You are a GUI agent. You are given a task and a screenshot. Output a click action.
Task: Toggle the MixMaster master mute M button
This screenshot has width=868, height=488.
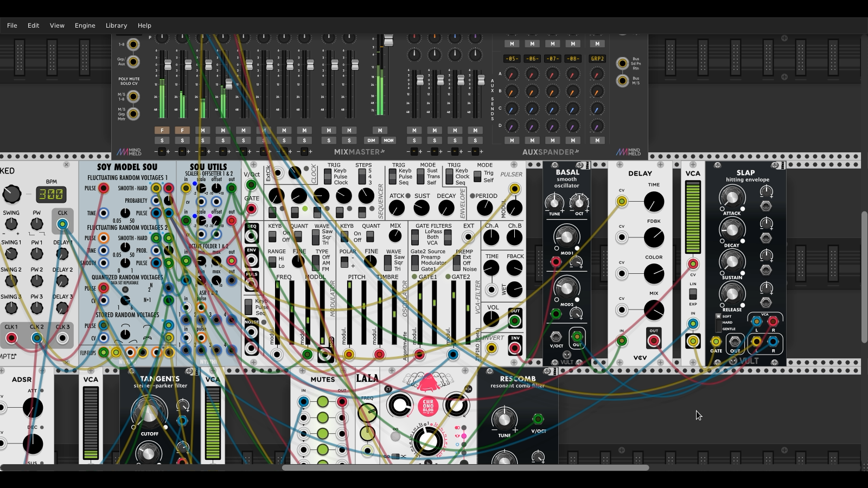[x=380, y=130]
